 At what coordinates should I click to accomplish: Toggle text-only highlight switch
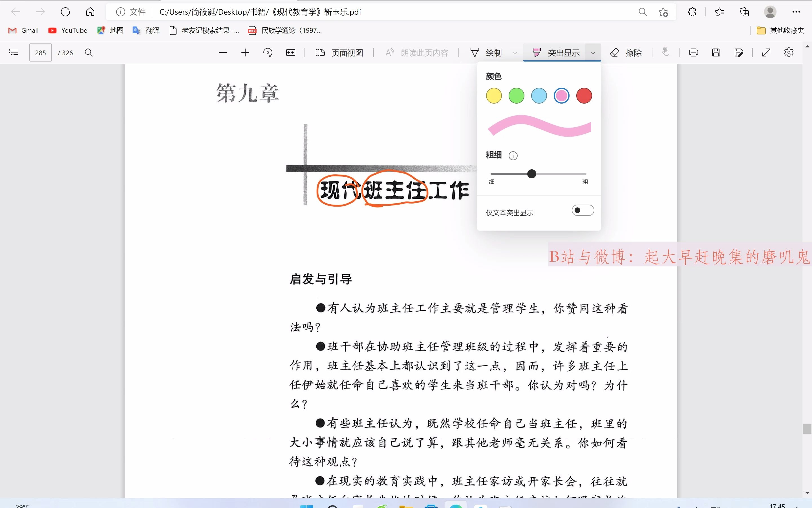coord(583,211)
